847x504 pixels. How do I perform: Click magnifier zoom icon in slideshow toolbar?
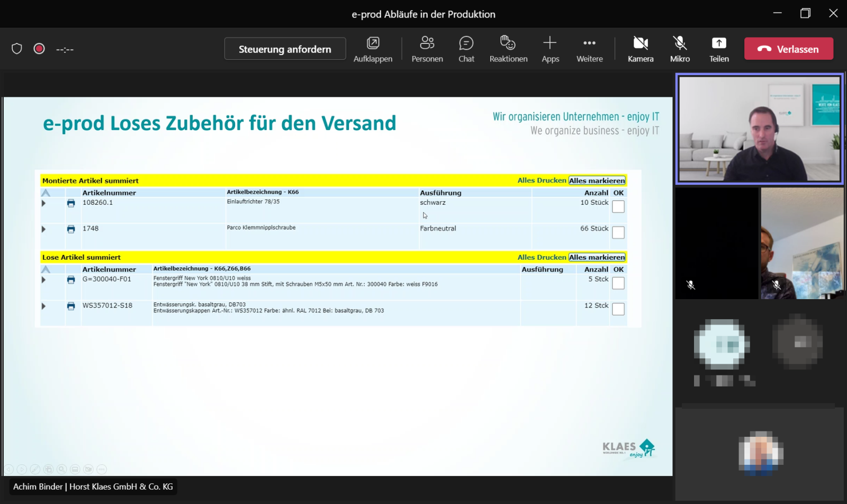(x=61, y=469)
